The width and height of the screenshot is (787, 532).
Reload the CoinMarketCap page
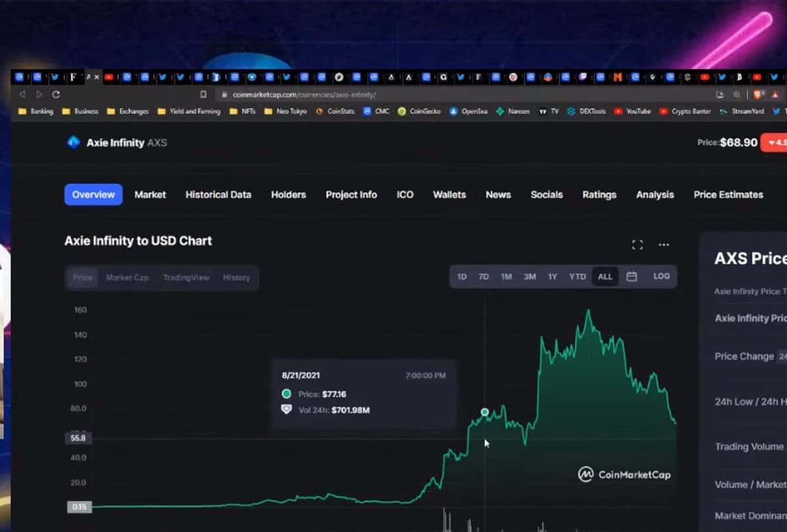click(x=56, y=94)
